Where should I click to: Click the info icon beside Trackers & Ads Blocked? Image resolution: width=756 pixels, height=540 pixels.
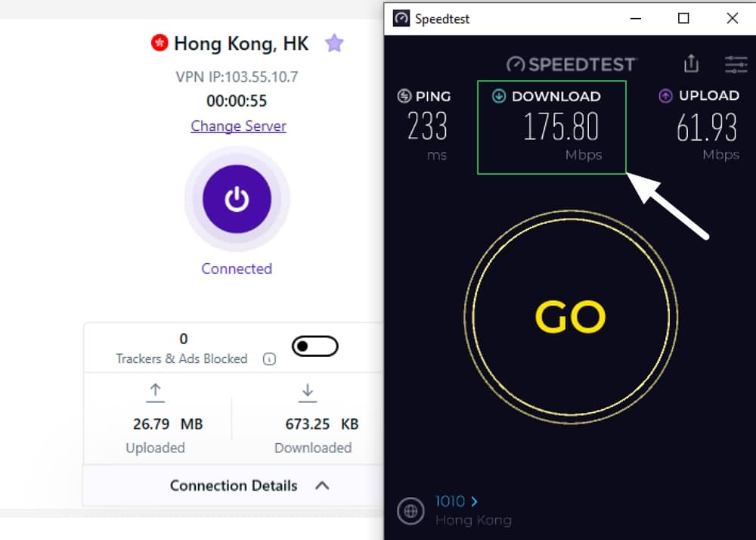269,358
